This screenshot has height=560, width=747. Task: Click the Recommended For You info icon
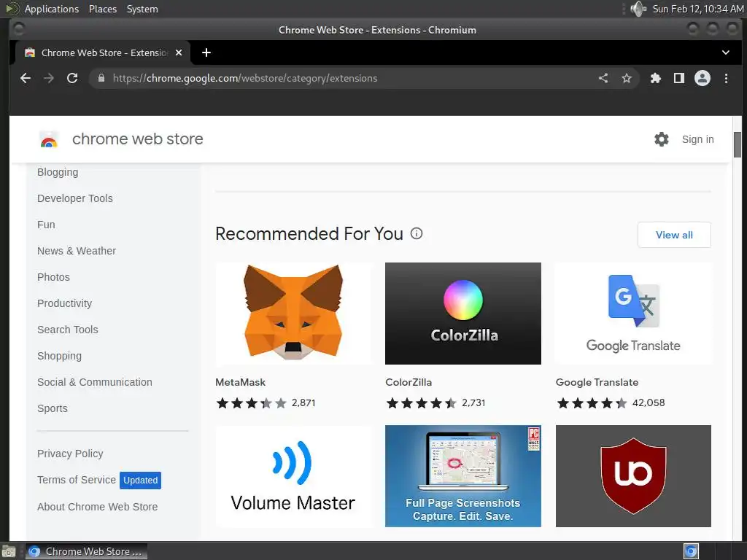pos(417,233)
